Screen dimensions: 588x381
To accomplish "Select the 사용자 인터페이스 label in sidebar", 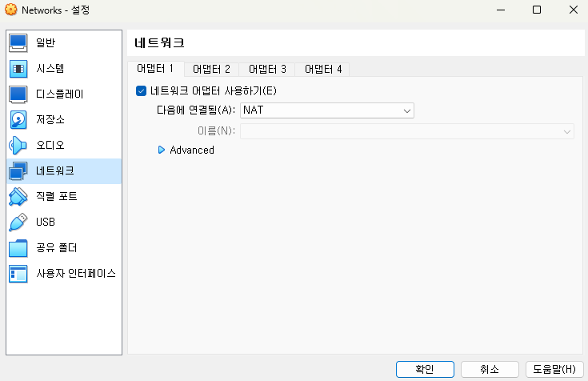I will [76, 273].
